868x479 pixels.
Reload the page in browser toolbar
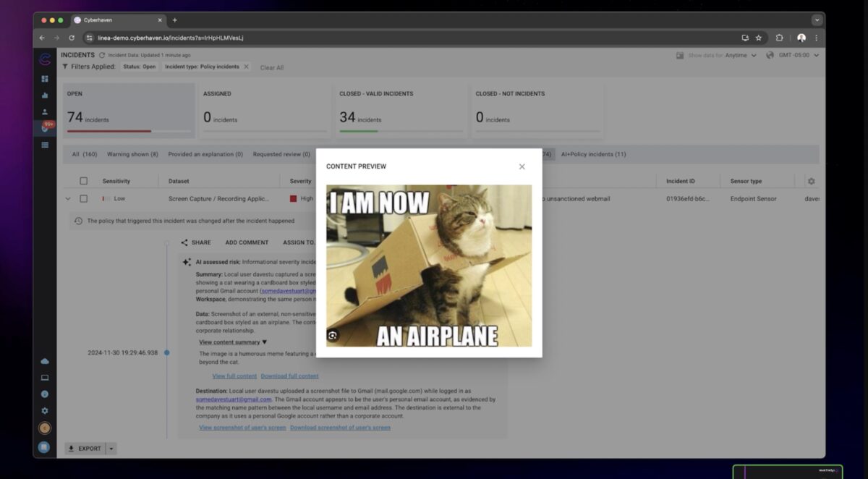pos(72,38)
